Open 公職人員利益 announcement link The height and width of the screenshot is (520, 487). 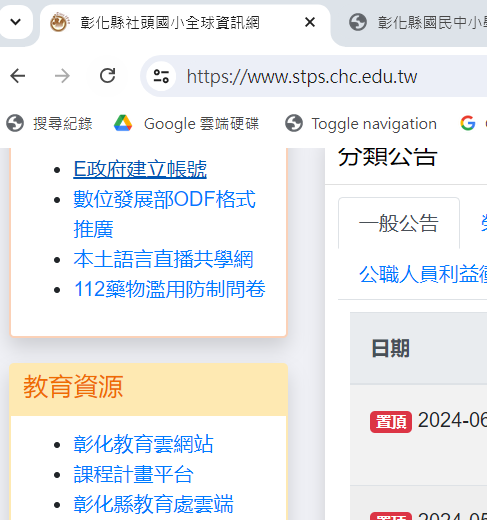[x=423, y=274]
